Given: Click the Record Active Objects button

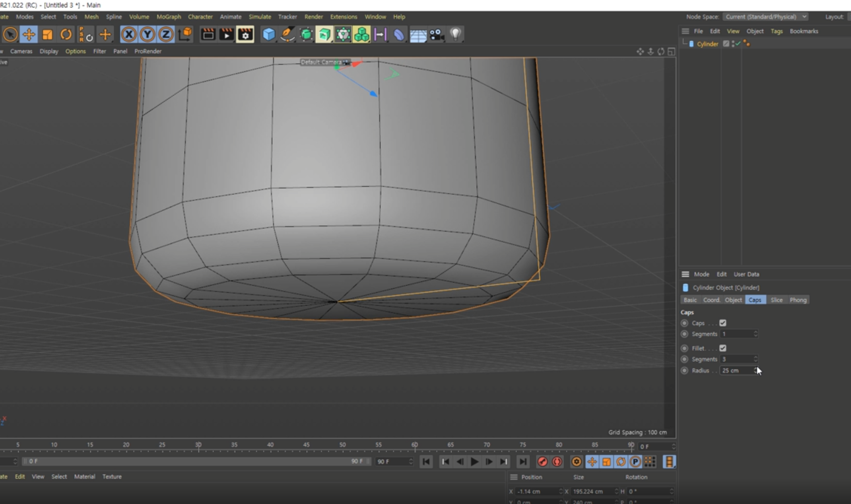Looking at the screenshot, I should (542, 462).
